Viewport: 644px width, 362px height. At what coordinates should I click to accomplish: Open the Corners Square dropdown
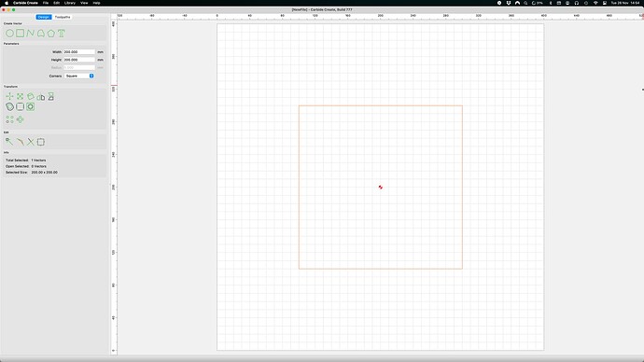click(x=79, y=76)
